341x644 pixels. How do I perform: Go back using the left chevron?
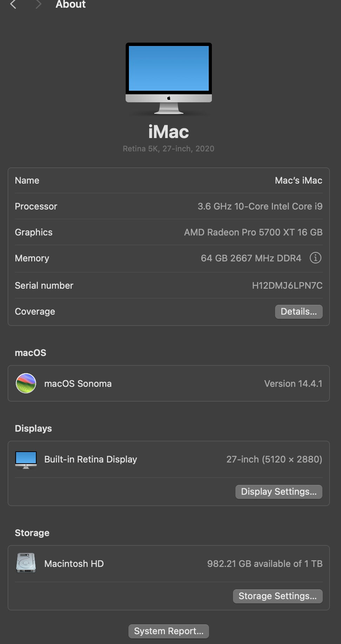(x=13, y=4)
